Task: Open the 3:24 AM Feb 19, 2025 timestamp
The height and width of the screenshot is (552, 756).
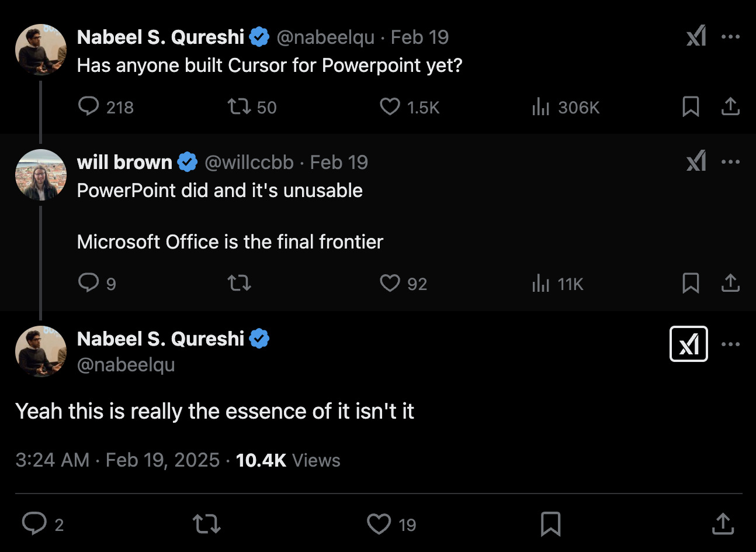Action: pyautogui.click(x=117, y=460)
